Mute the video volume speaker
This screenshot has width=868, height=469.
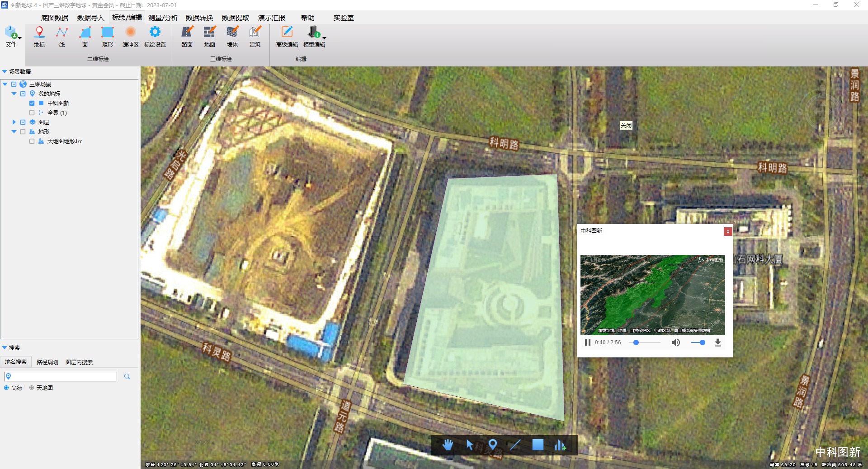point(676,342)
